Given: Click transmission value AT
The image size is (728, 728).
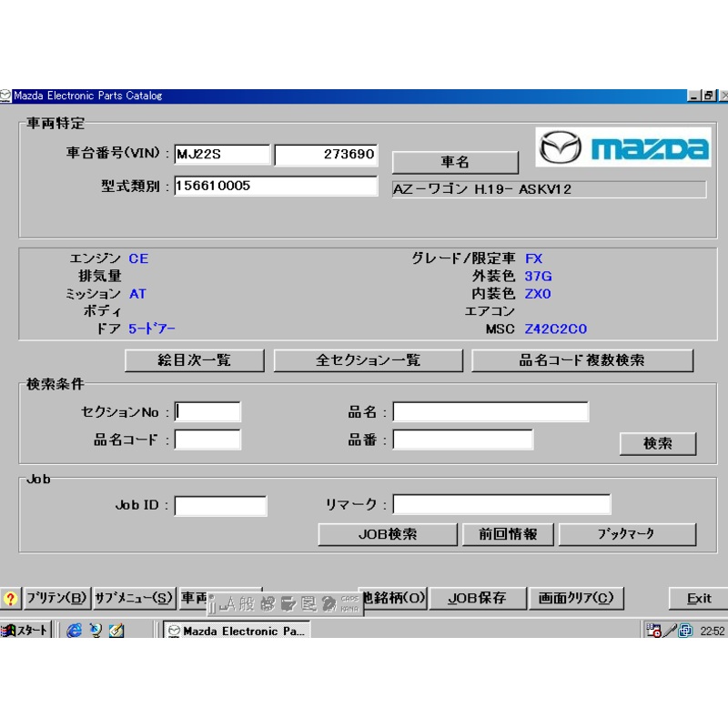Looking at the screenshot, I should click(137, 294).
